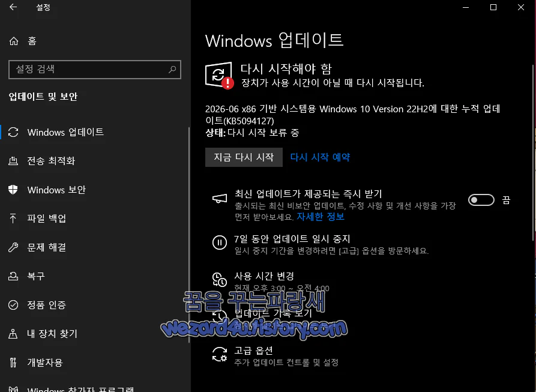
Task: Click the KB5094127 update description text
Action: 352,115
